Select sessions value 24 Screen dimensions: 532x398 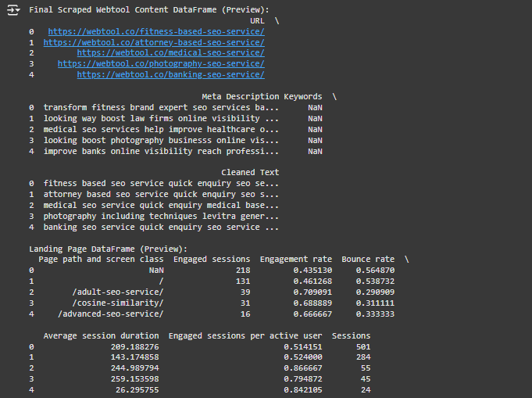(x=366, y=390)
